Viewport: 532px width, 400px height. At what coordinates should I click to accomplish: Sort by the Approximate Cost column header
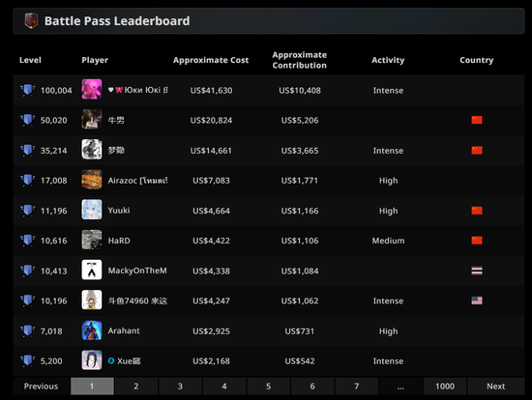pyautogui.click(x=211, y=60)
